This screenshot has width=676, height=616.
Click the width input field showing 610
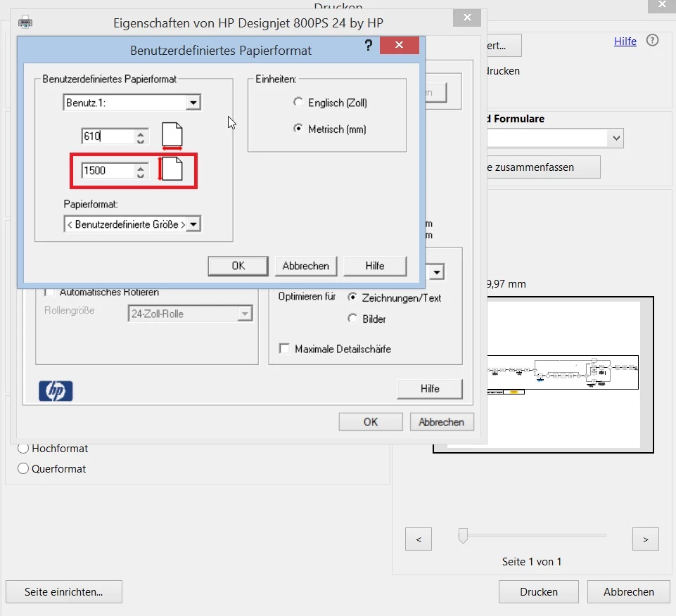[x=108, y=136]
